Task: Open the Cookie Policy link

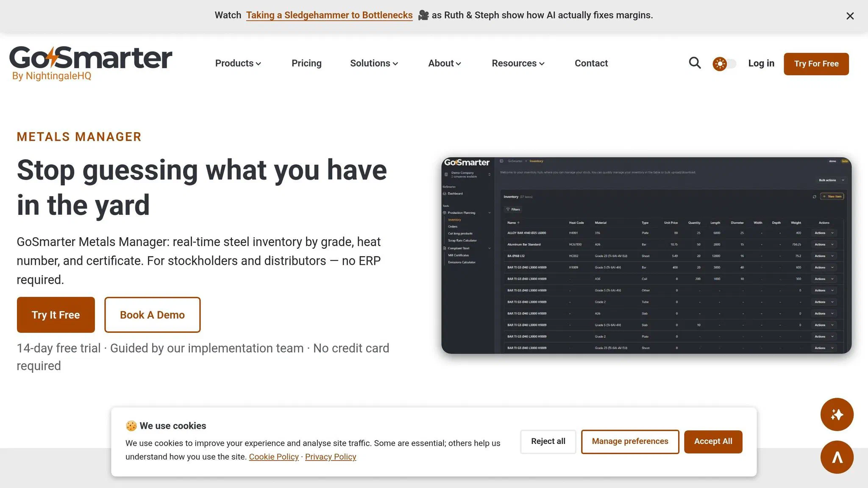Action: (274, 457)
